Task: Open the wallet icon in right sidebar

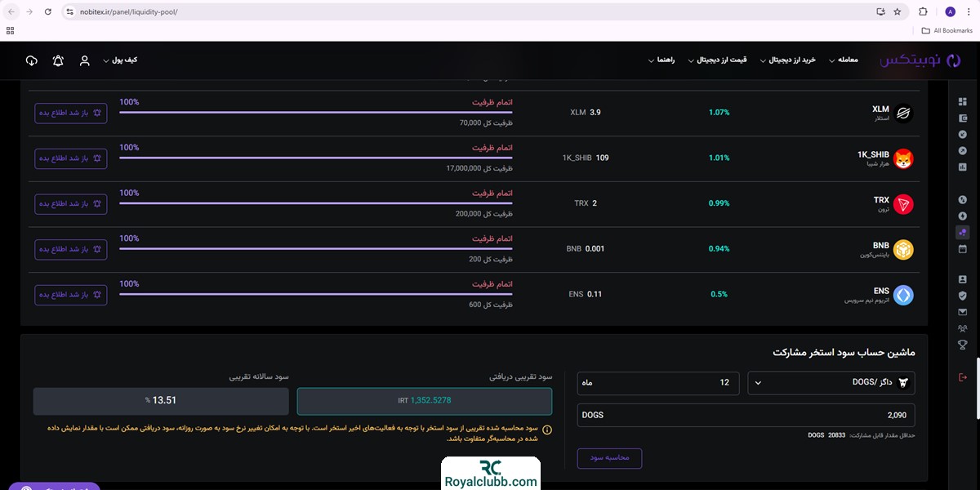Action: [x=962, y=118]
